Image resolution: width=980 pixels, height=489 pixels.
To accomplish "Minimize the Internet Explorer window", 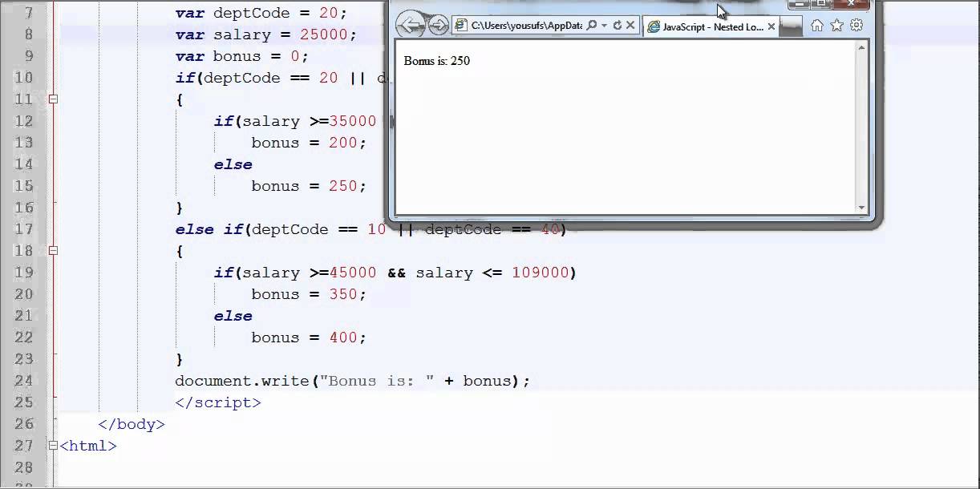I will [x=800, y=4].
